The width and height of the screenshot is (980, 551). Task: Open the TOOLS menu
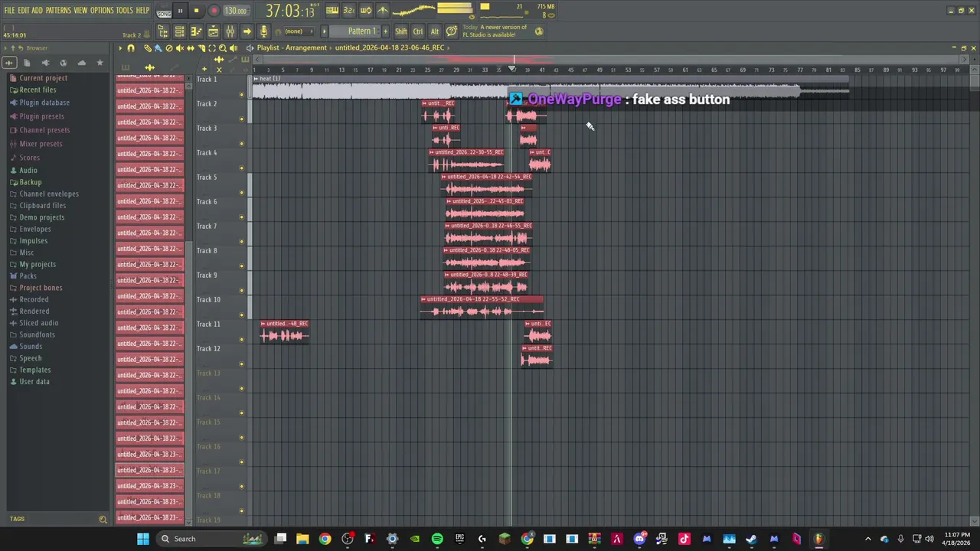pos(125,10)
